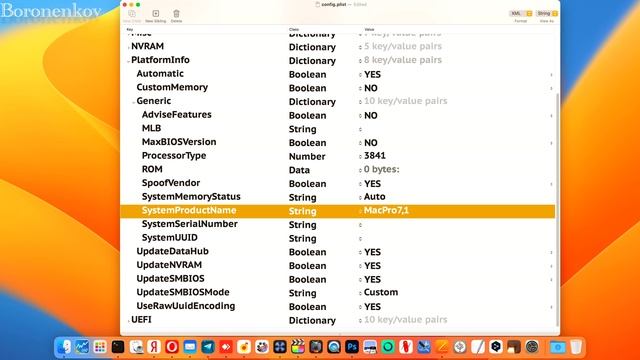640x360 pixels.
Task: Select the SystemSerialNumber key
Action: coord(189,224)
